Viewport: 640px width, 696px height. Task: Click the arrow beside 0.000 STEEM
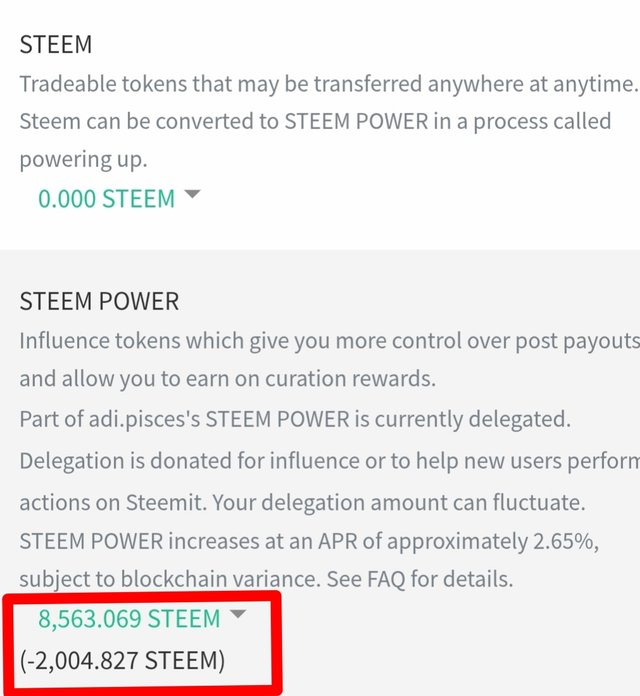[192, 196]
